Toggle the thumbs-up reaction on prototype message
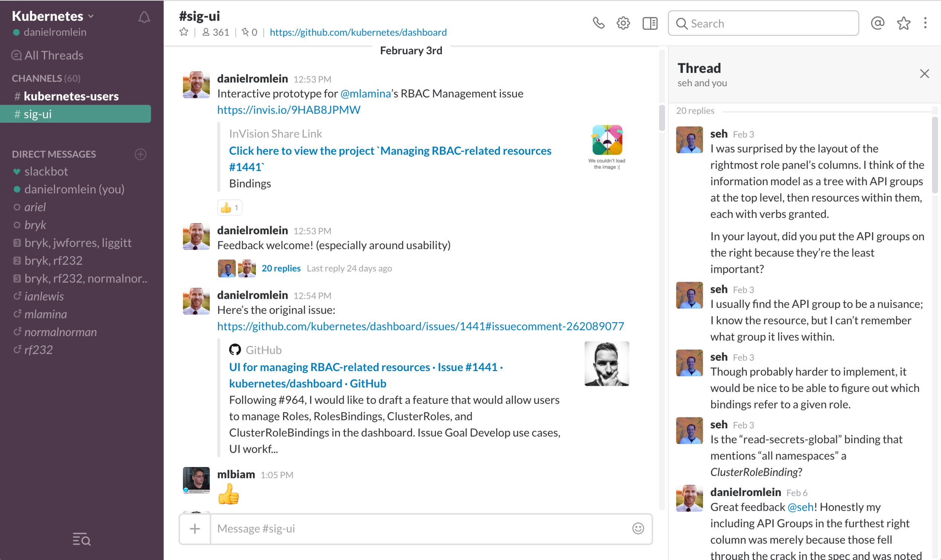Viewport: 941px width, 560px height. tap(229, 207)
